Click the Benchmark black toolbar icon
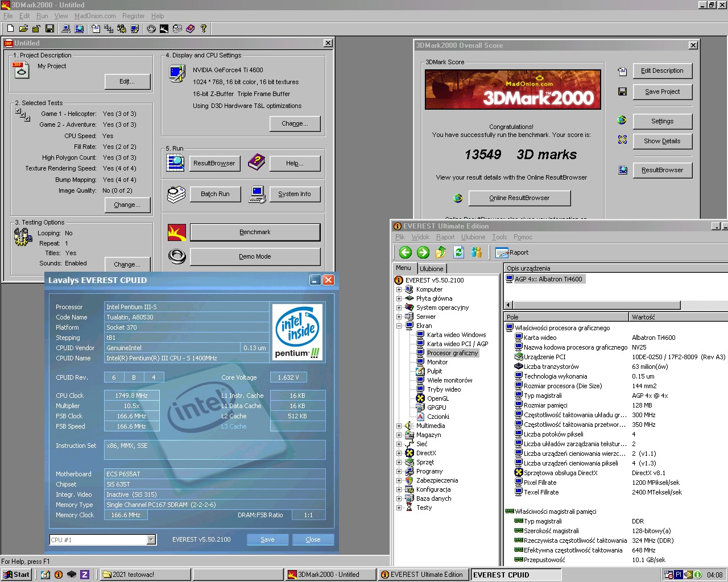728x582 pixels. click(x=164, y=28)
